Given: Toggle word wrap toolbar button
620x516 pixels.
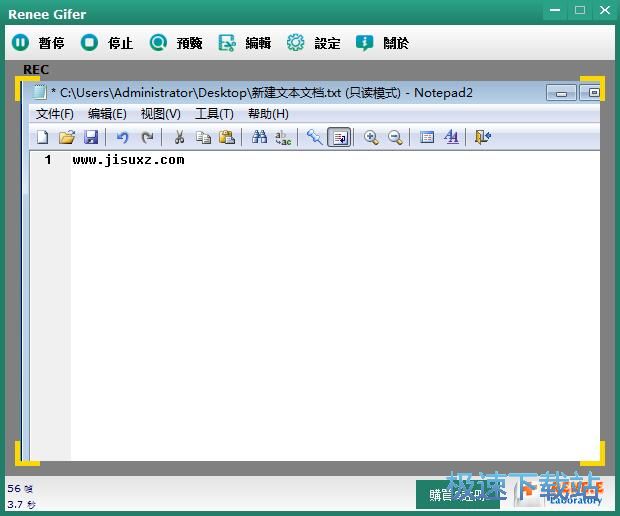Looking at the screenshot, I should pos(339,137).
